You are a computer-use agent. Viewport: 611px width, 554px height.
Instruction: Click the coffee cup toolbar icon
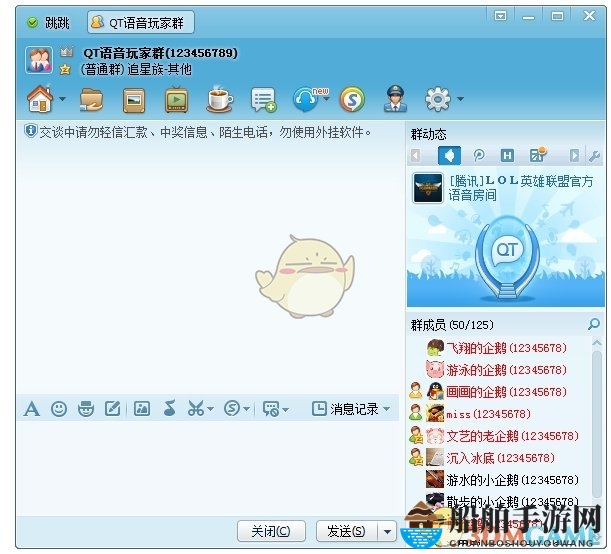tap(220, 99)
